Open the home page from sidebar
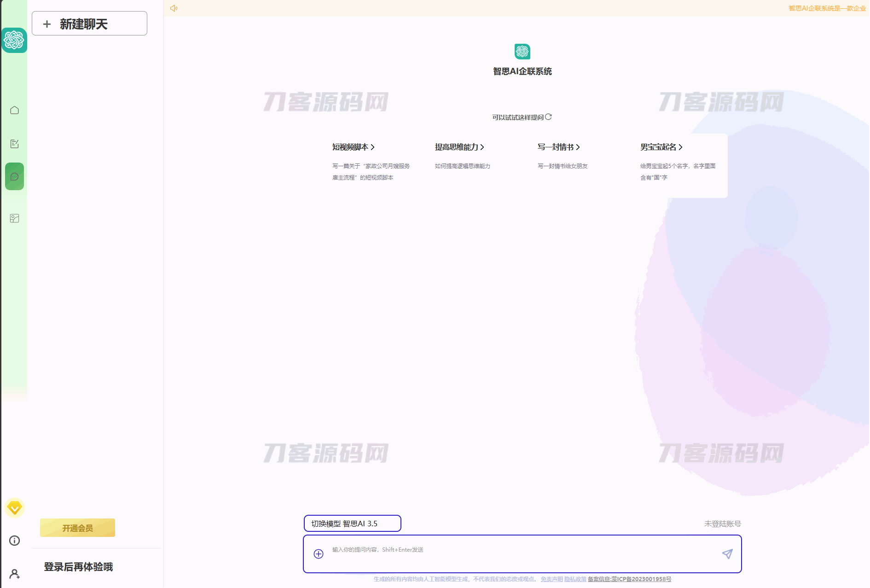 pos(15,110)
